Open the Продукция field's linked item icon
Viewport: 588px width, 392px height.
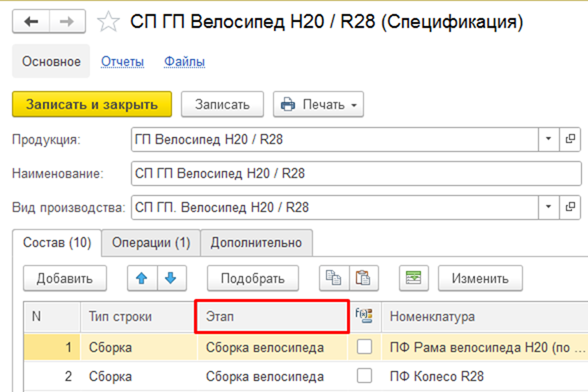pyautogui.click(x=570, y=139)
